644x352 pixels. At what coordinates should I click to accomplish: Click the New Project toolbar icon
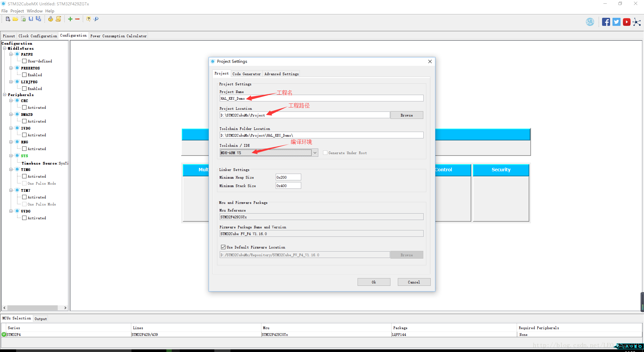coord(8,19)
